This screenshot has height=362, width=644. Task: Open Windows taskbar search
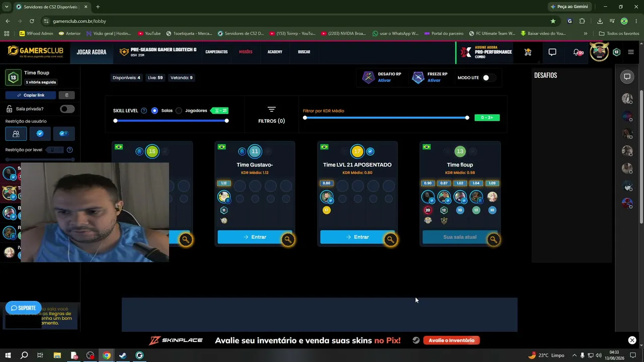click(24, 355)
